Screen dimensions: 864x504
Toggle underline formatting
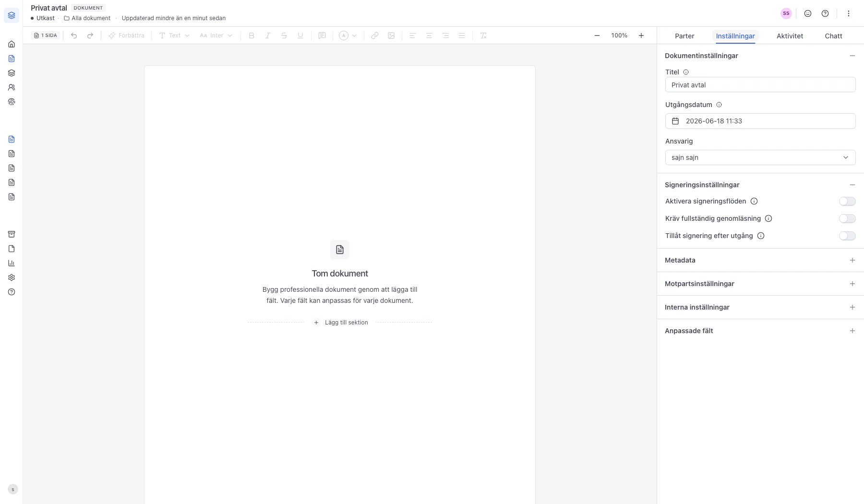tap(300, 36)
